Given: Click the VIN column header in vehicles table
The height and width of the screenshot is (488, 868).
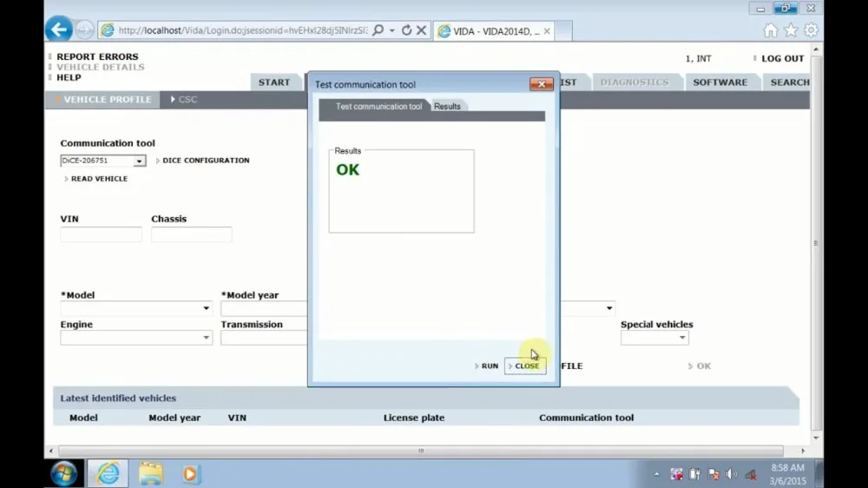Looking at the screenshot, I should [x=237, y=418].
